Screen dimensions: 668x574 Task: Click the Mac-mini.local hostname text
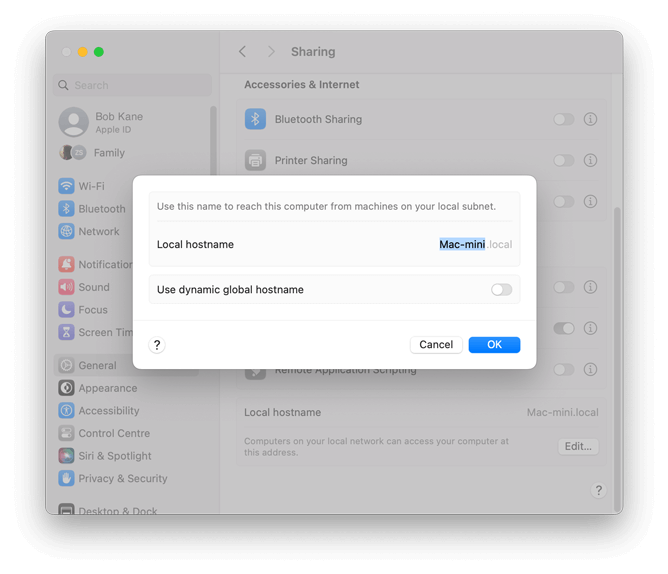562,412
